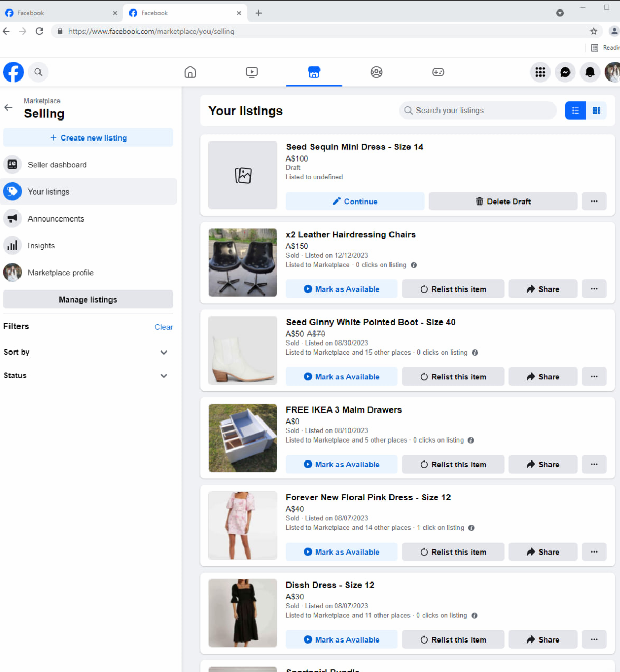Image resolution: width=620 pixels, height=672 pixels.
Task: Open notifications bell icon
Action: (590, 72)
